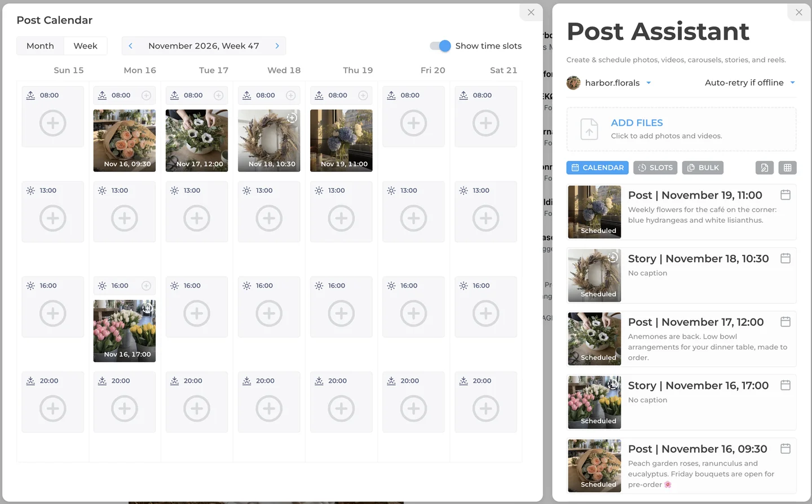Viewport: 812px width, 504px height.
Task: Click the image edit icon beside BULK
Action: click(765, 167)
